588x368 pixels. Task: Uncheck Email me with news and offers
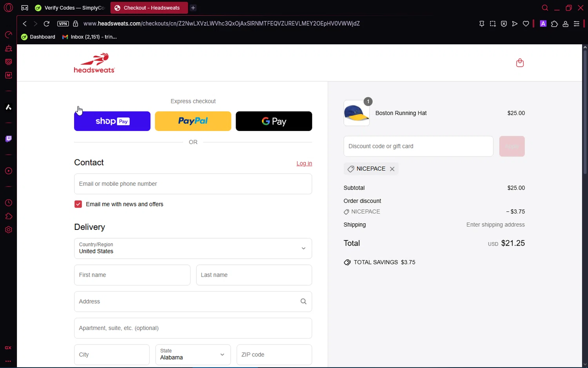point(78,204)
